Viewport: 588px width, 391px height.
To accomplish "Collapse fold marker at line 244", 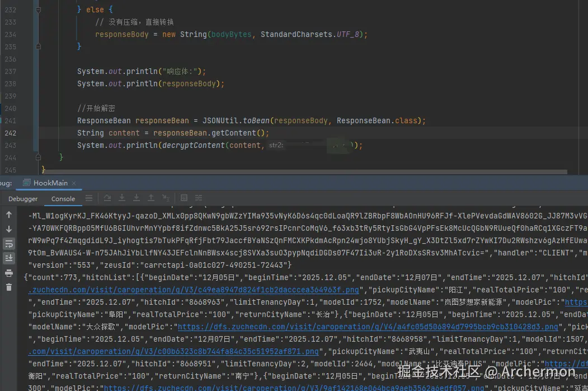I will click(x=38, y=157).
